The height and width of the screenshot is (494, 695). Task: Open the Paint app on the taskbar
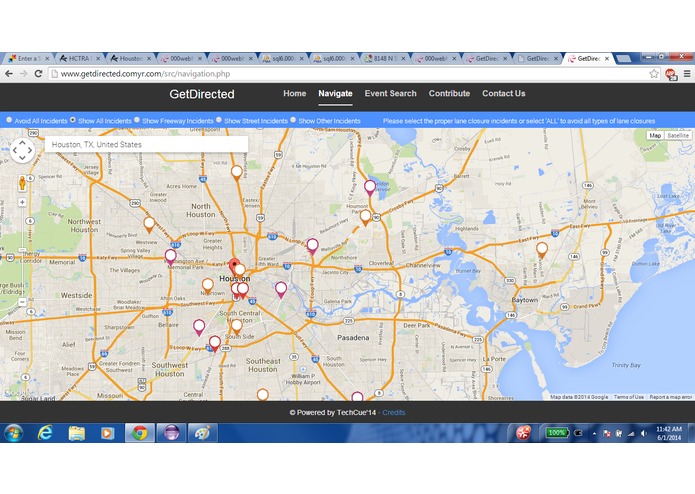tap(203, 433)
